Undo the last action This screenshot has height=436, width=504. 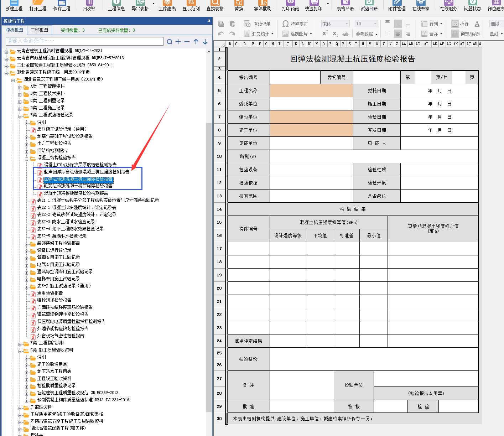click(221, 34)
